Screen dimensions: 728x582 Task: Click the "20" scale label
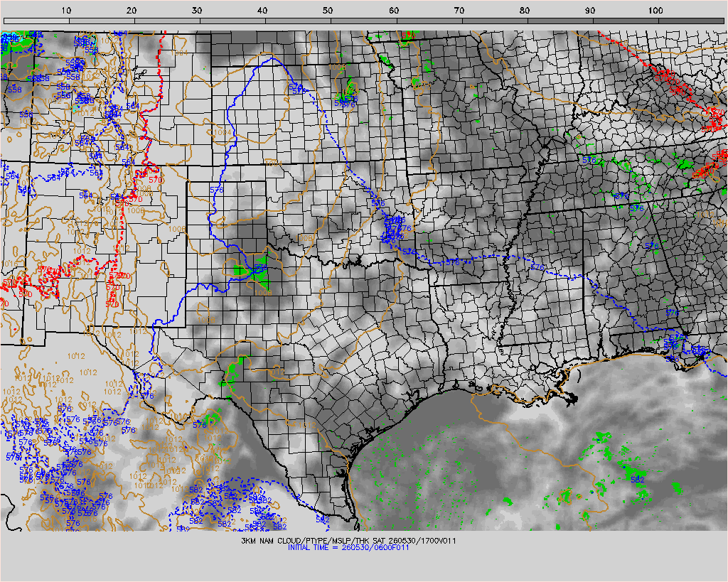point(132,10)
